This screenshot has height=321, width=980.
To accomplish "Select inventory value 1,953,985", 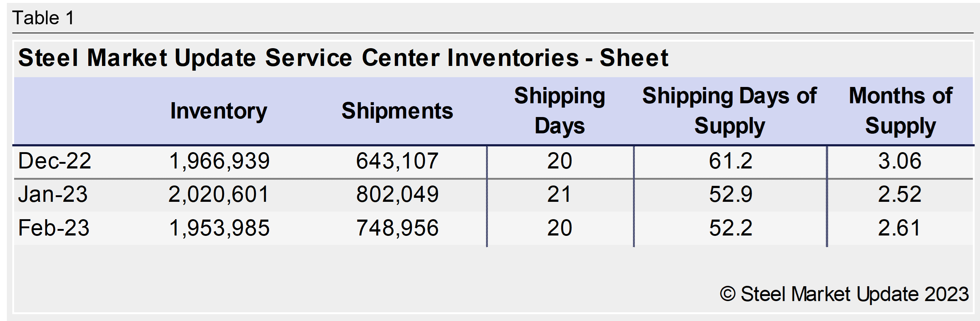I will tap(219, 228).
